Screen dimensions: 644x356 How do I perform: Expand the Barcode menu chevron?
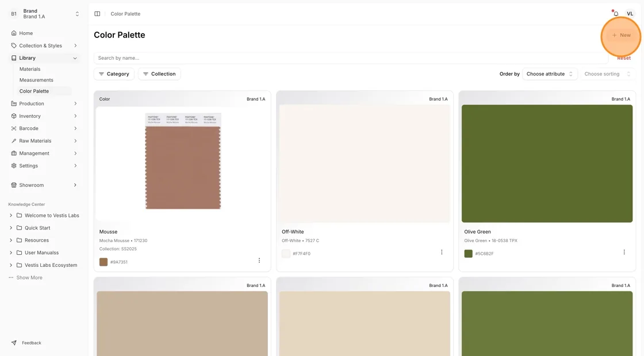click(75, 128)
